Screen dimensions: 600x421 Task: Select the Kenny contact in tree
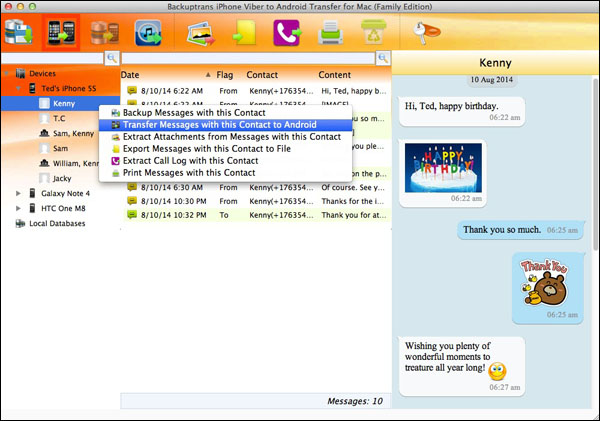(60, 103)
